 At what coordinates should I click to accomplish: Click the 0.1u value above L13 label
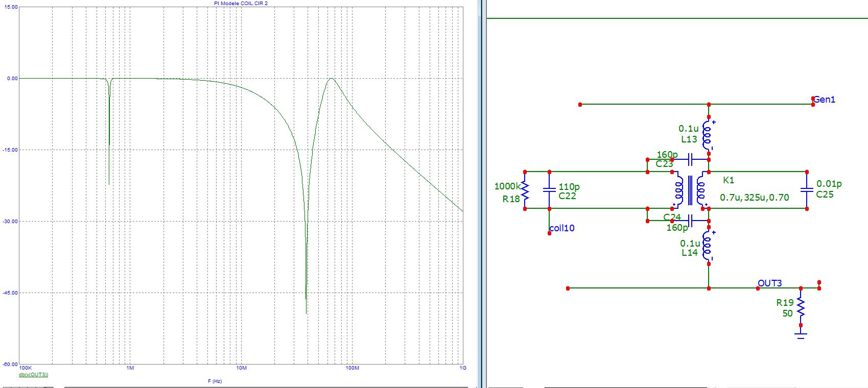click(689, 129)
